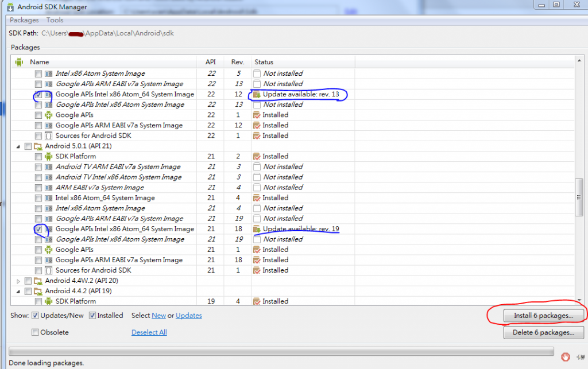588x369 pixels.
Task: Click the SDK Path text
Action: tap(107, 33)
